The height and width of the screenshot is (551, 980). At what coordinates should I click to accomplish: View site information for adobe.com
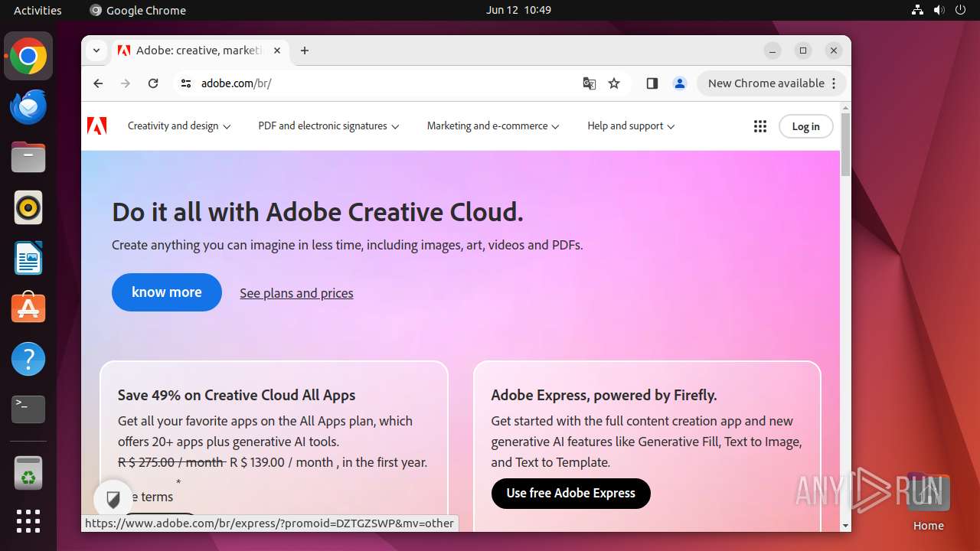(185, 83)
